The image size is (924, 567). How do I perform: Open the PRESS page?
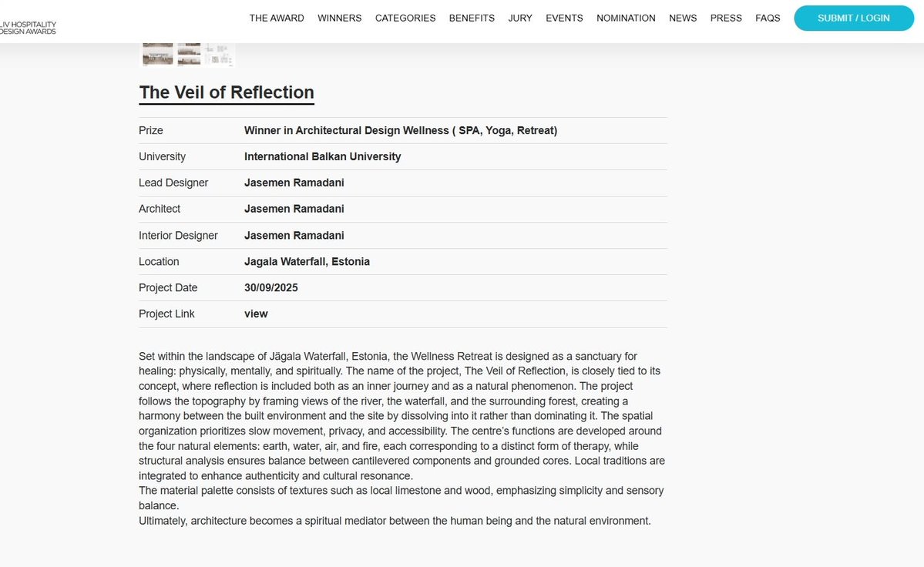pos(726,18)
